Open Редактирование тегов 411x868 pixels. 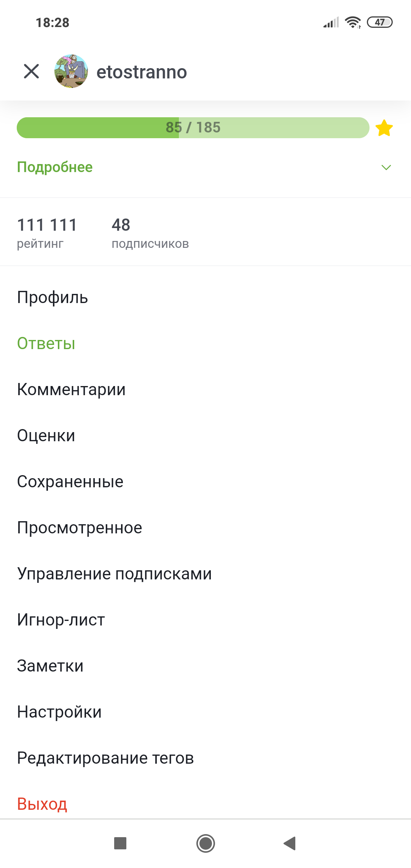[105, 758]
